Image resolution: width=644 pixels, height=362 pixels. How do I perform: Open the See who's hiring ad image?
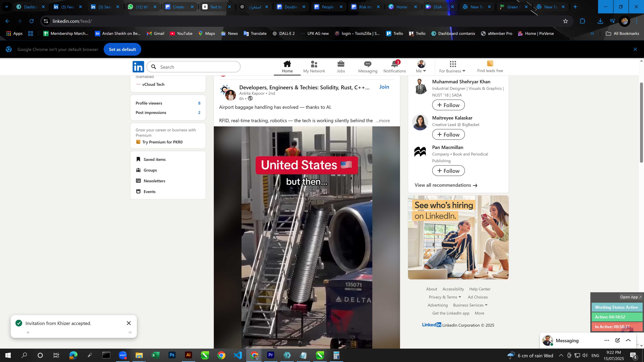(458, 237)
